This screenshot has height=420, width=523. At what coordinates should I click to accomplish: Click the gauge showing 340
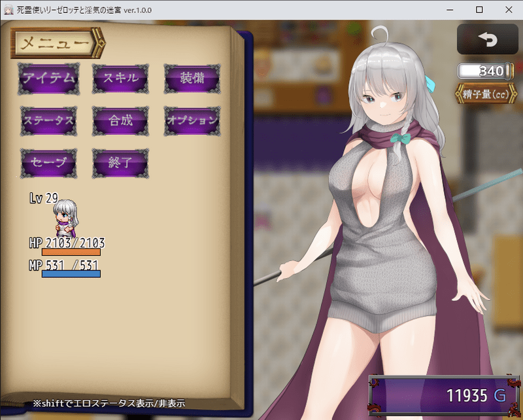click(x=482, y=71)
